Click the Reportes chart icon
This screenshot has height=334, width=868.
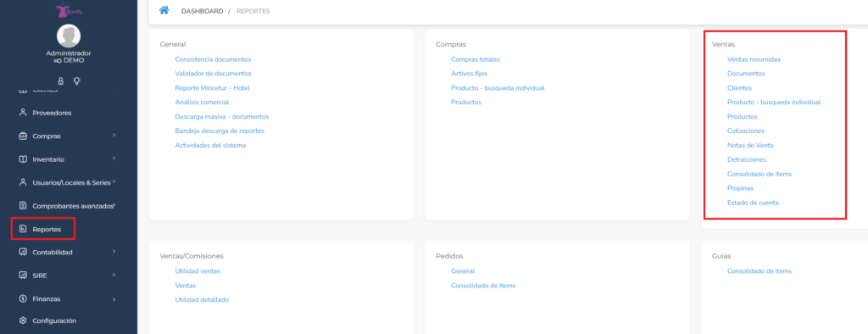23,229
